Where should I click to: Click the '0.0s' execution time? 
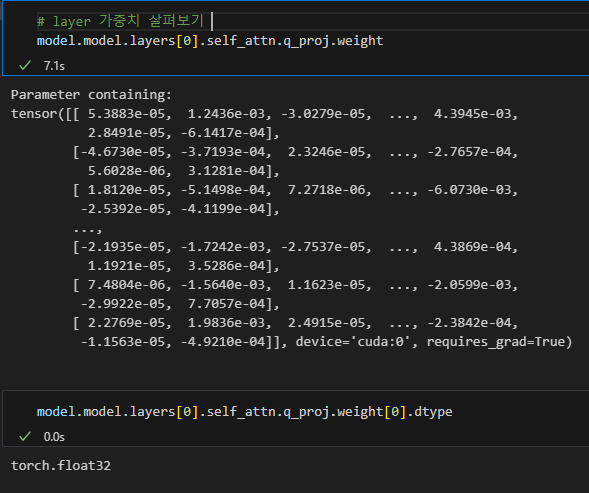54,437
